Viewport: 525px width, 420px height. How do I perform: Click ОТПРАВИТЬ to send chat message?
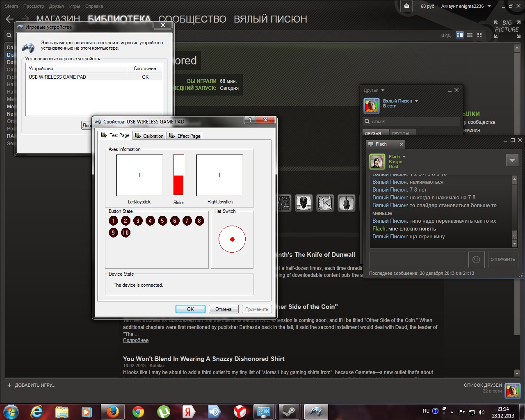[503, 259]
